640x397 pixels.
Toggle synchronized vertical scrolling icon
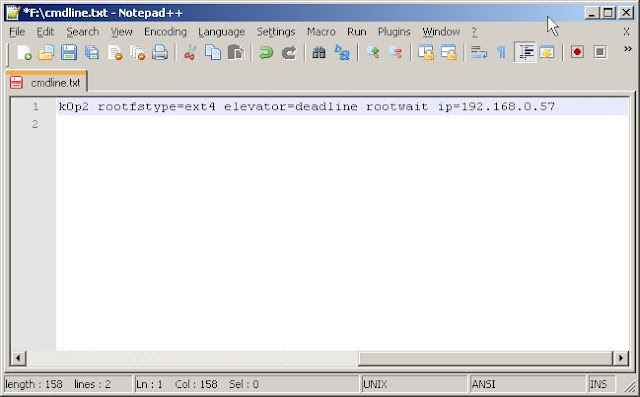425,53
